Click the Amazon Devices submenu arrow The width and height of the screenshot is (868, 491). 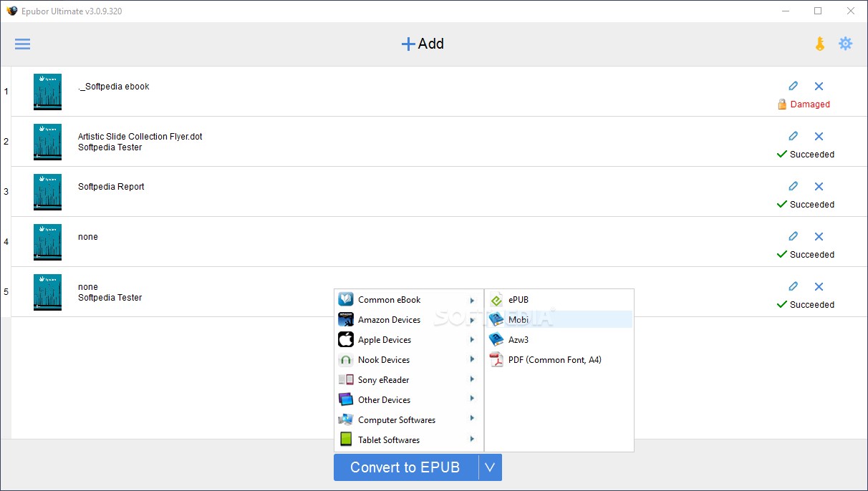click(472, 320)
